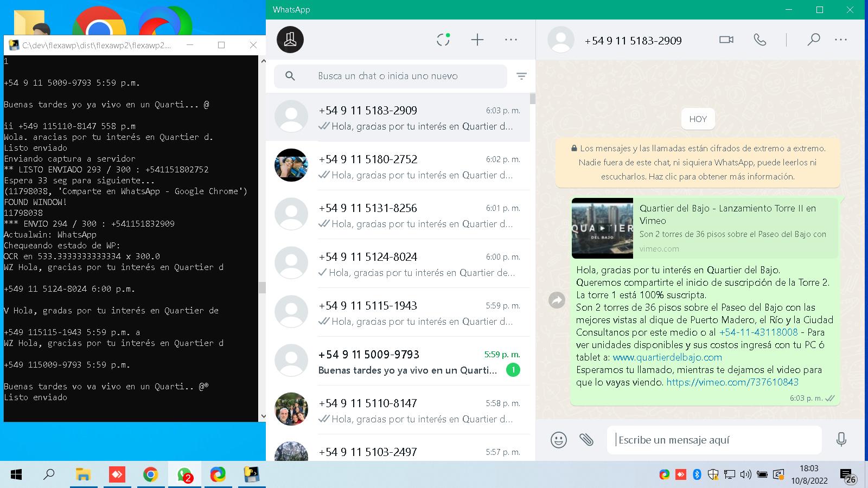
Task: Open chat +54 9 11 5103-2497
Action: click(x=398, y=448)
